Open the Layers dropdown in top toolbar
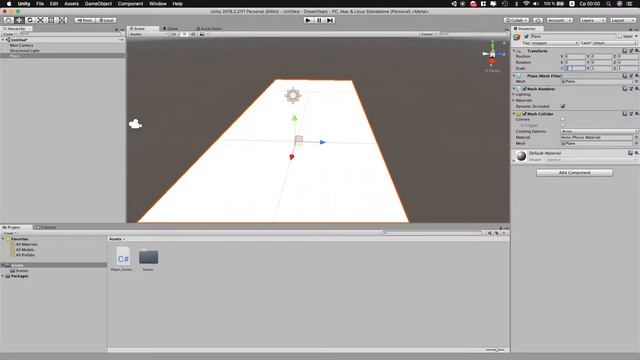Viewport: 640px width, 360px height. click(x=593, y=20)
